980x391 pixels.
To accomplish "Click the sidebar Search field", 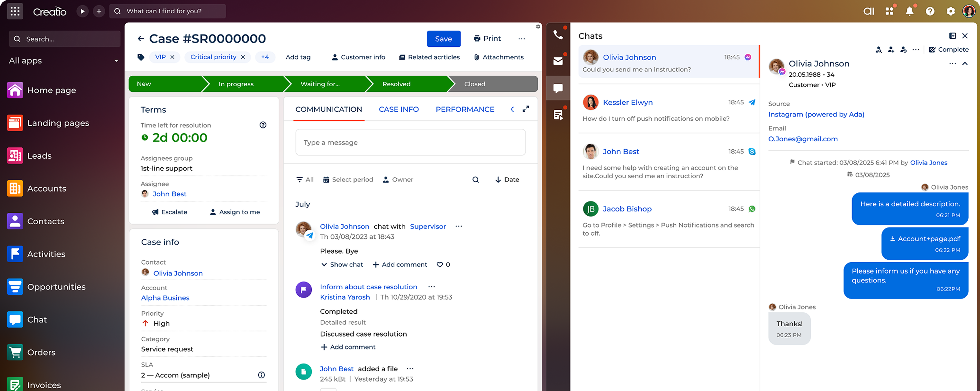I will [x=64, y=39].
